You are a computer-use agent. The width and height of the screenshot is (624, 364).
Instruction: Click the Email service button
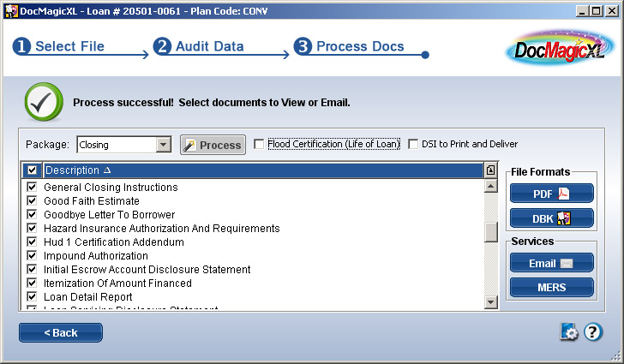click(552, 263)
